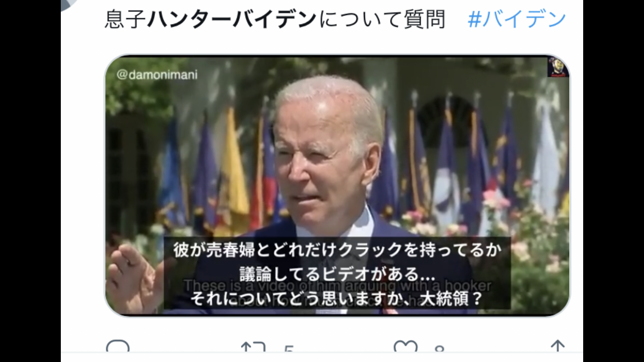Screen dimensions: 644x362
Task: Click the subtitle line starting 彼が売春婦と
Action: click(x=337, y=250)
